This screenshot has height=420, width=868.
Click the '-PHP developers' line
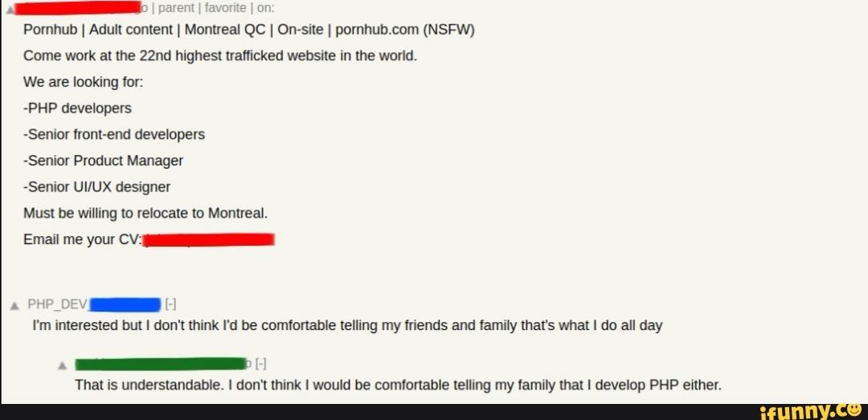[x=77, y=108]
